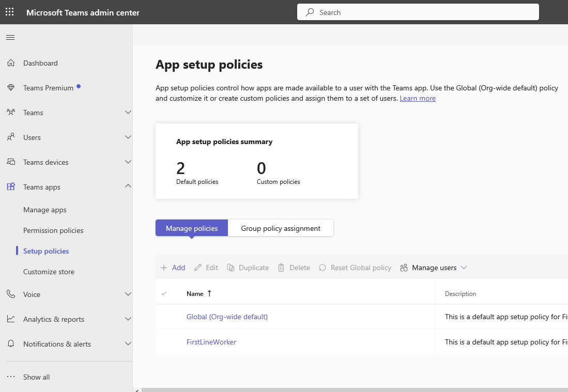Image resolution: width=568 pixels, height=392 pixels.
Task: Switch to Group policy assignment tab
Action: 281,228
